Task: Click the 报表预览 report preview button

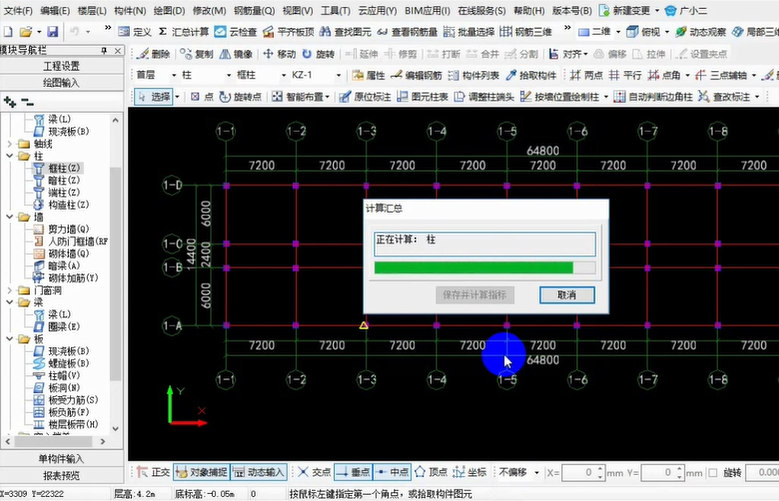Action: 62,476
